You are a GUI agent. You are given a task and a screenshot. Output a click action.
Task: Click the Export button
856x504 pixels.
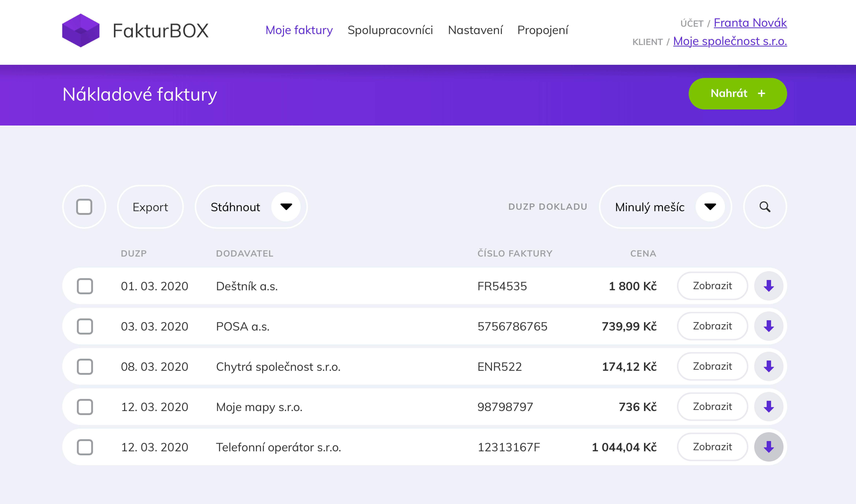pos(150,207)
